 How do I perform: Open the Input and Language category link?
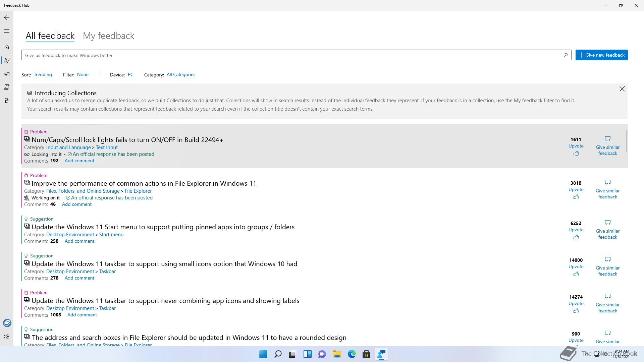coord(68,147)
